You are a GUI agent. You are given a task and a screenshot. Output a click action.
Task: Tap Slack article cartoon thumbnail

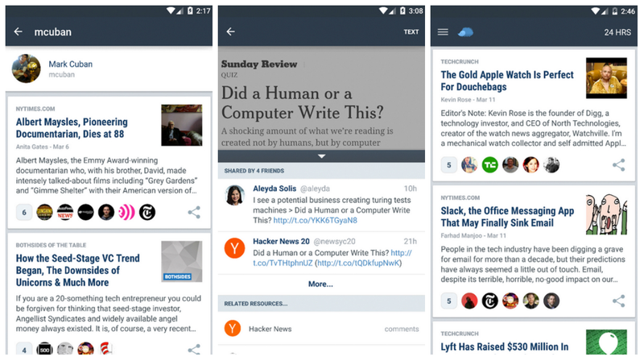click(606, 214)
